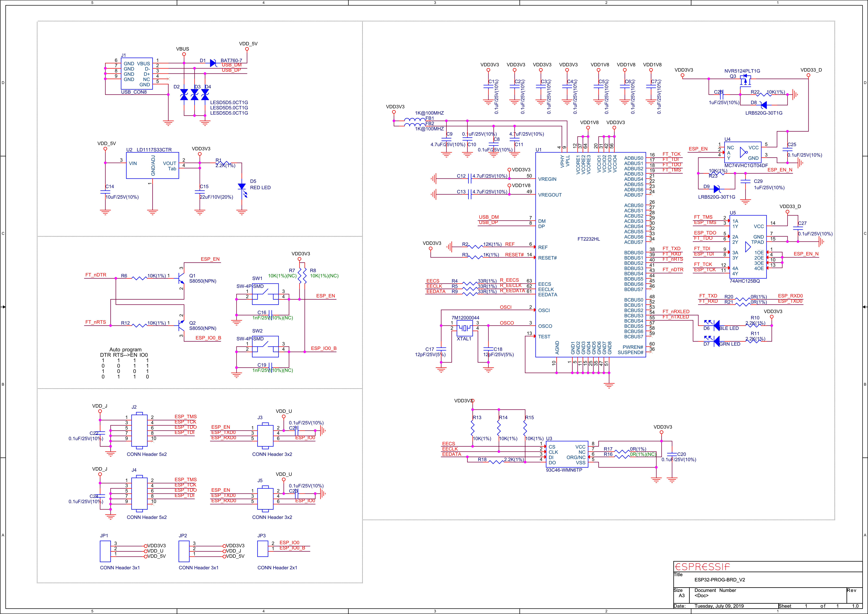
Task: Click the JP3 2x1 jumper header symbol
Action: (263, 548)
